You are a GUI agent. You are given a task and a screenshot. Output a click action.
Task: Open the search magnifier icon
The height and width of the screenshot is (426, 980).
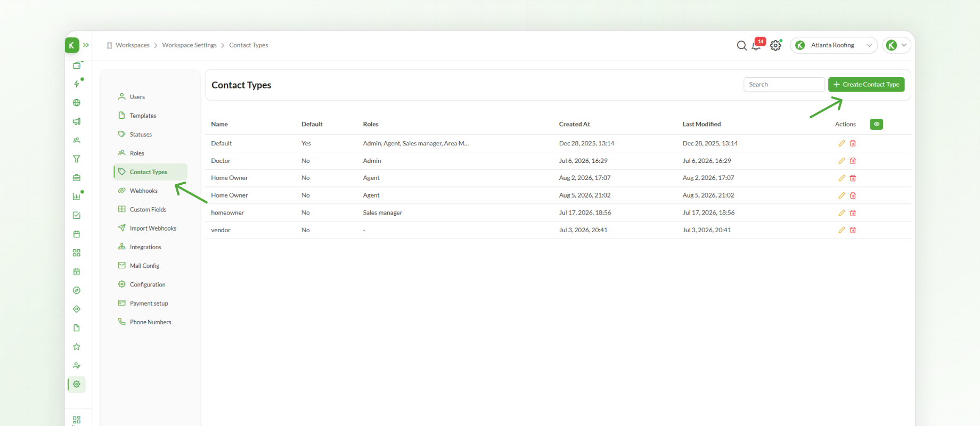tap(741, 46)
